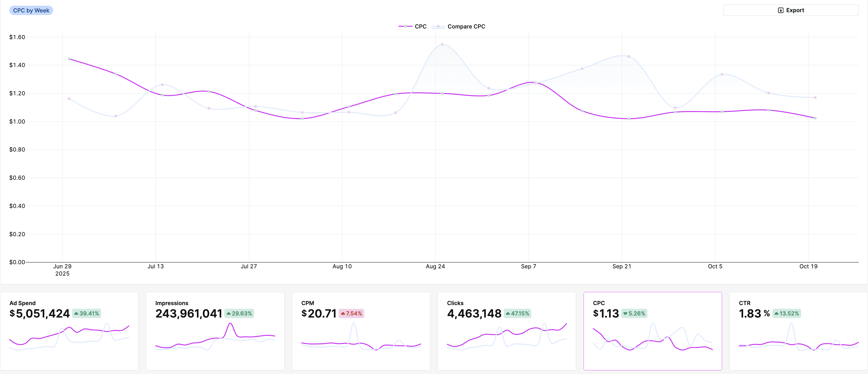The image size is (868, 374).
Task: Click the Jun 29 CPC data point
Action: [69, 59]
